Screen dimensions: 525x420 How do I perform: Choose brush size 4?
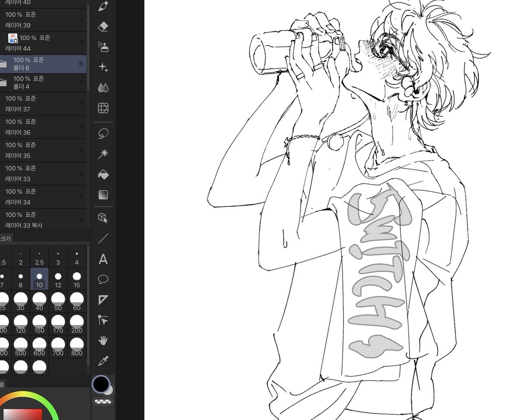pyautogui.click(x=77, y=256)
